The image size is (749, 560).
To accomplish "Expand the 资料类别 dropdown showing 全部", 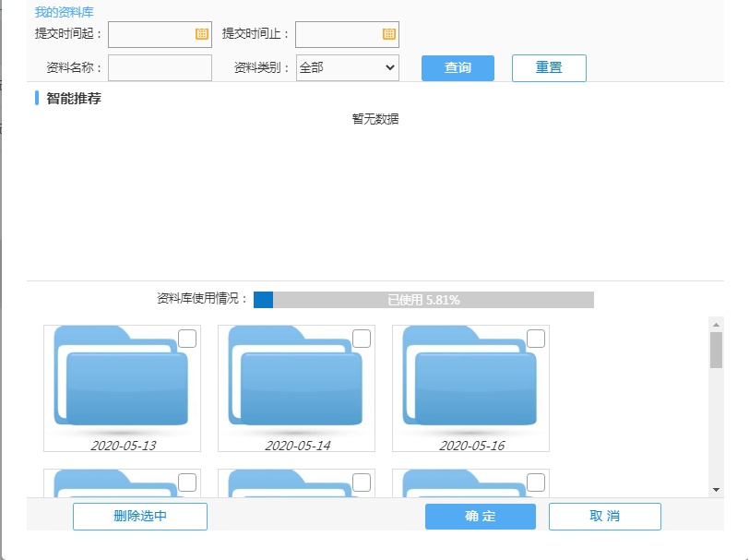I will coord(347,68).
